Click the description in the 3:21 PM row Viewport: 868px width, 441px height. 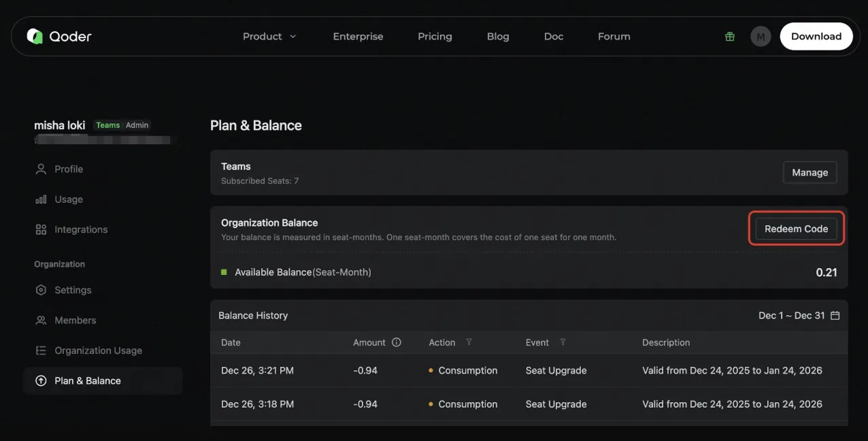tap(732, 370)
